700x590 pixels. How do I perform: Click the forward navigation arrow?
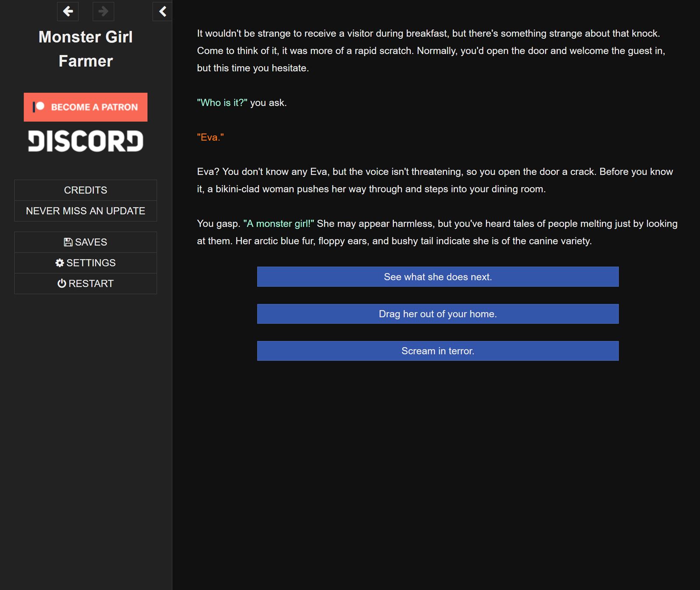(103, 12)
